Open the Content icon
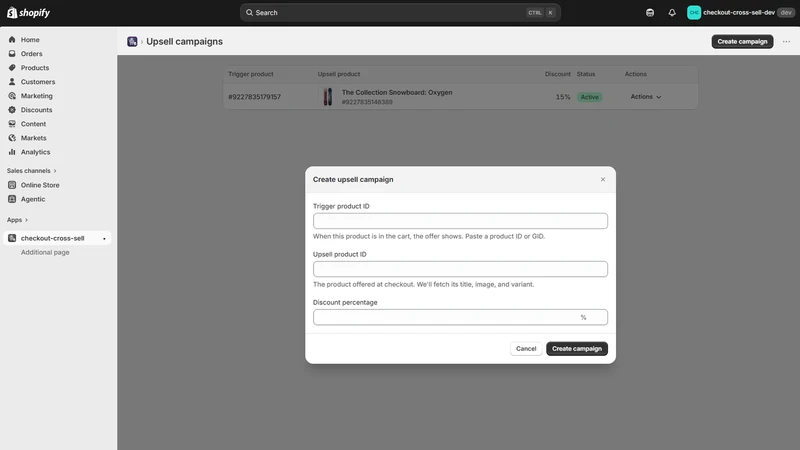The width and height of the screenshot is (800, 450). coord(12,123)
